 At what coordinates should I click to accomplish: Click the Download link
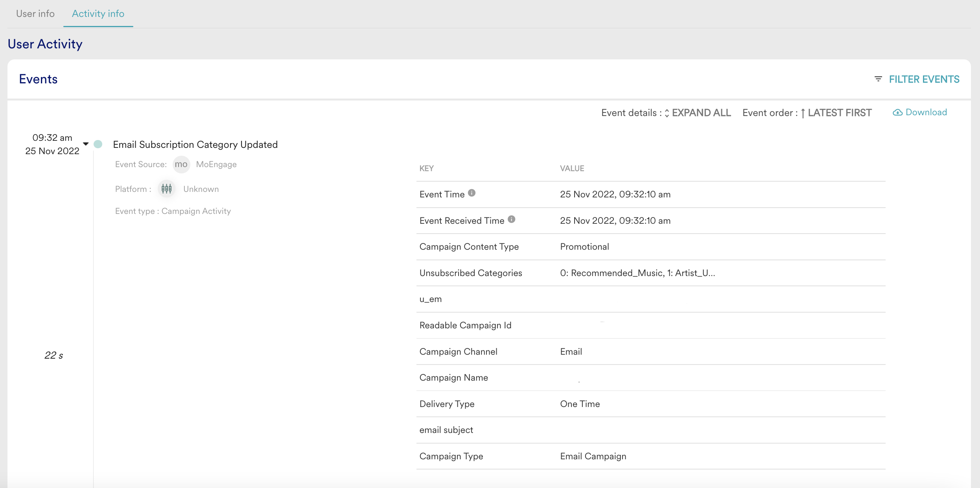coord(926,112)
